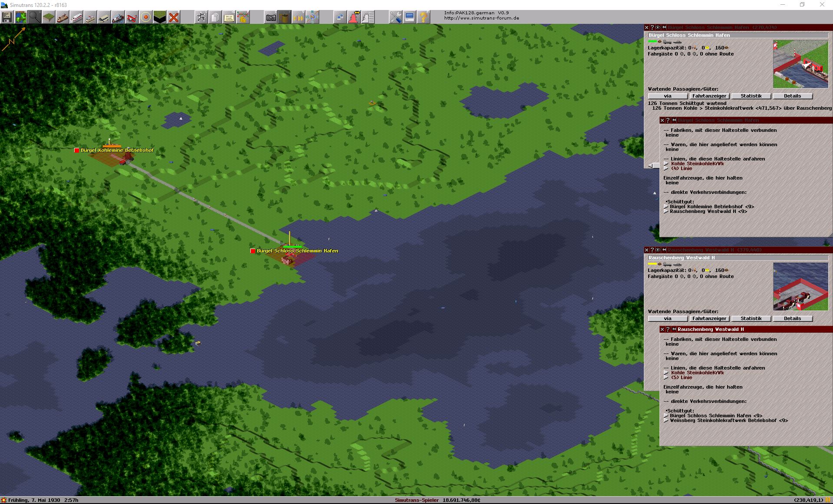The width and height of the screenshot is (833, 504).
Task: Select the magnifier inspection tool
Action: point(34,17)
